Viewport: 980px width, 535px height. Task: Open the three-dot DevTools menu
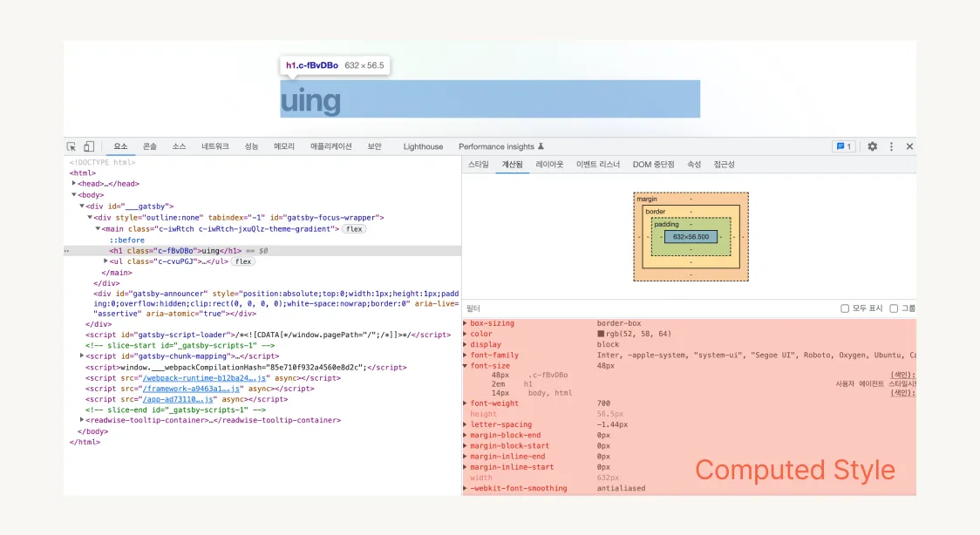tap(891, 146)
